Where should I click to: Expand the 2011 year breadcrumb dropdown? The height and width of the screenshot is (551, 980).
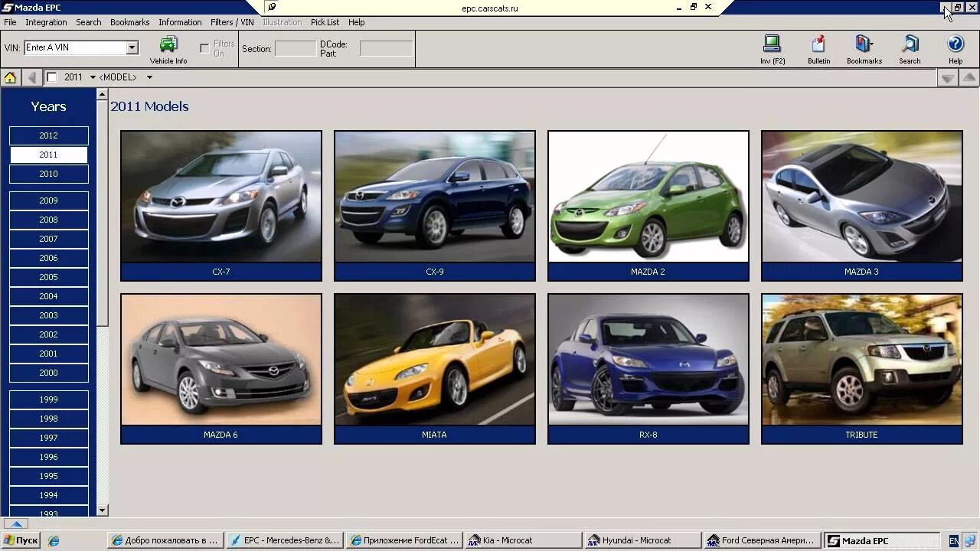click(x=93, y=77)
